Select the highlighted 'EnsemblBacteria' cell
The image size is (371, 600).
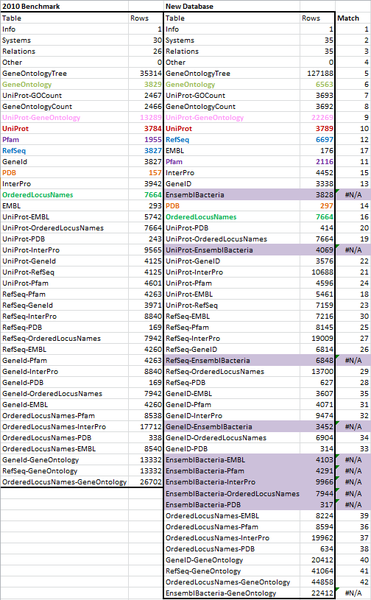pos(232,195)
